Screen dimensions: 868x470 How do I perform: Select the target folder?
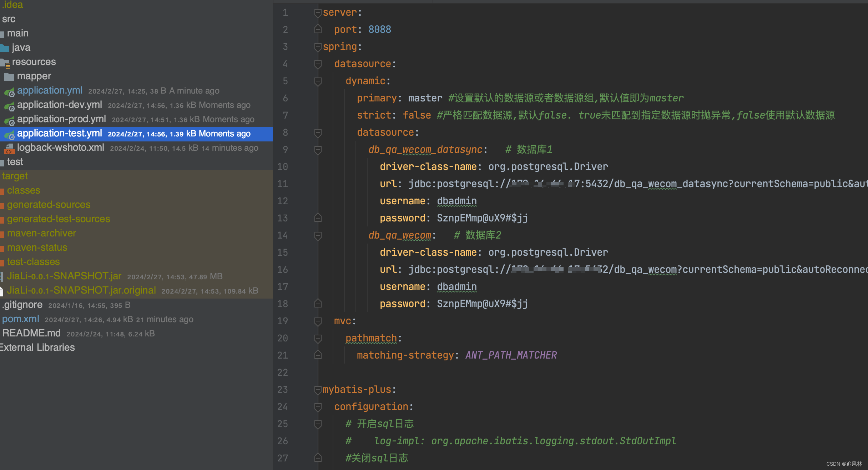(15, 176)
